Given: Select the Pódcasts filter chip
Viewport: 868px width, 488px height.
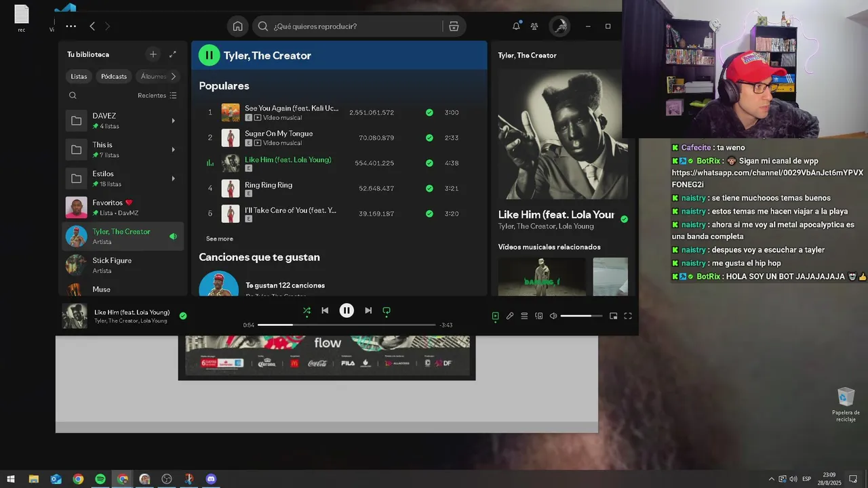Looking at the screenshot, I should [114, 77].
